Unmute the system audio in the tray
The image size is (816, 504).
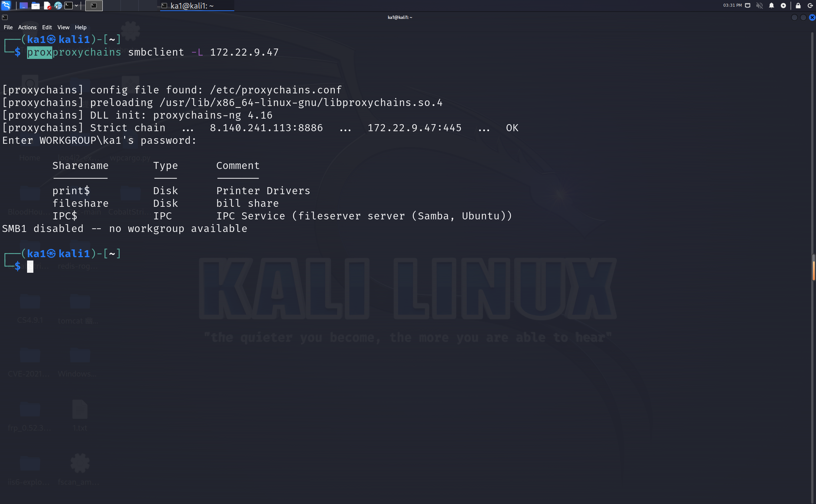tap(760, 6)
